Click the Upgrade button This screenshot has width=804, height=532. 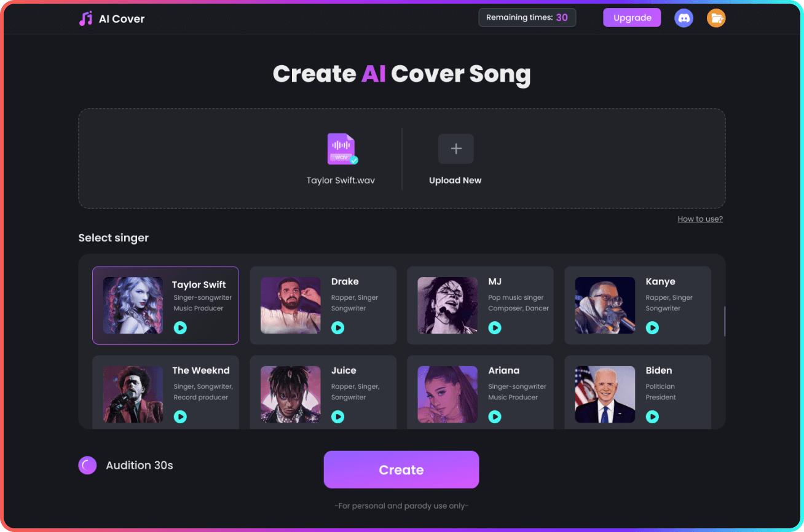click(x=632, y=18)
